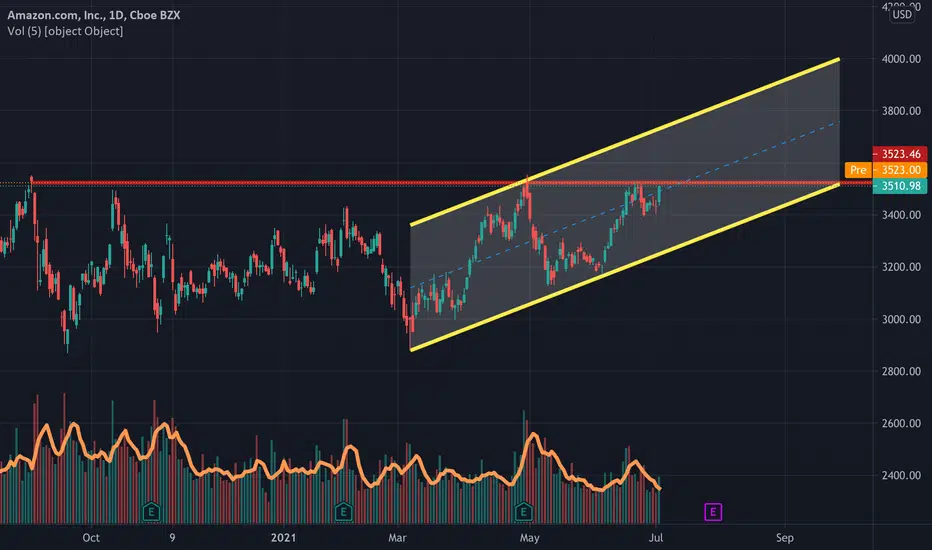Click the 3000.00 price axis label
This screenshot has width=932, height=550.
click(x=901, y=319)
